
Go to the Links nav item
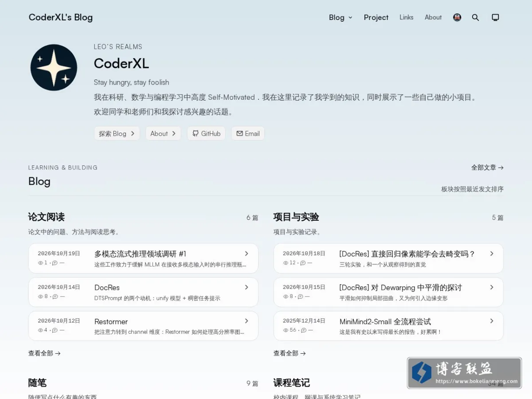(406, 17)
